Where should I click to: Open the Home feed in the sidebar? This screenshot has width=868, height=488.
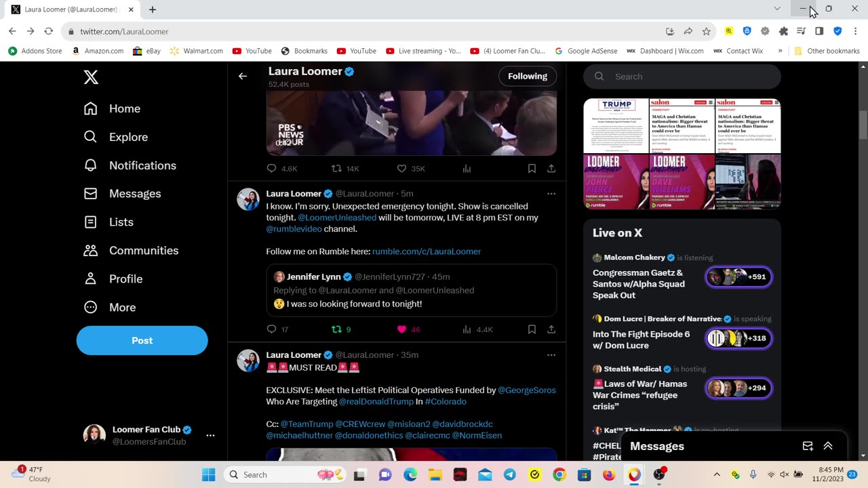point(112,108)
